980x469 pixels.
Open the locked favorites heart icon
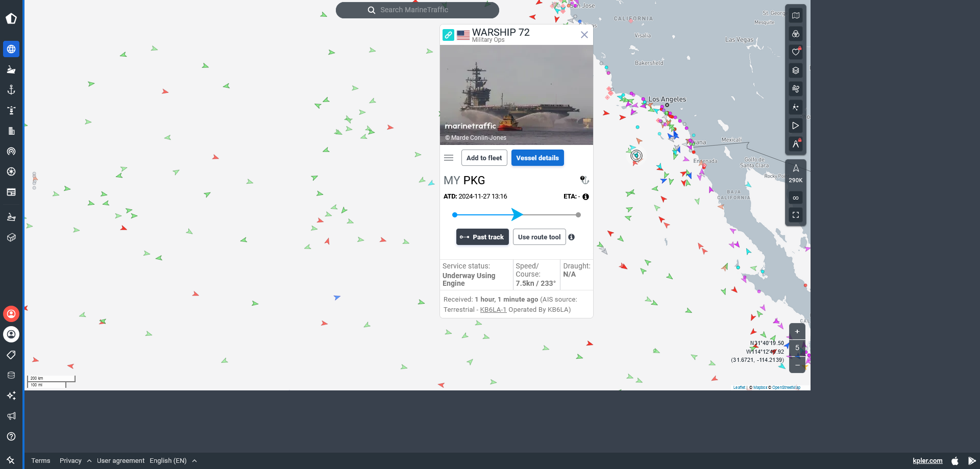796,52
